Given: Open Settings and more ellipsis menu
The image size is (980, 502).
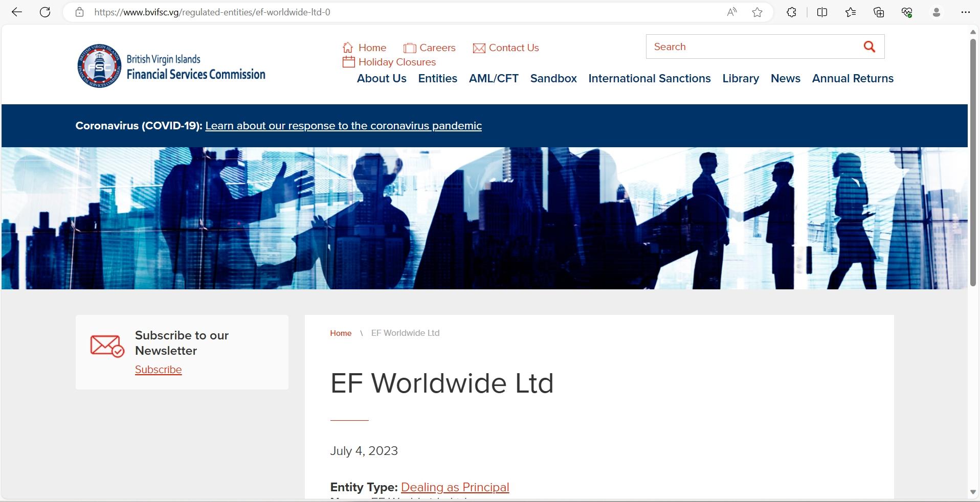Looking at the screenshot, I should [966, 12].
